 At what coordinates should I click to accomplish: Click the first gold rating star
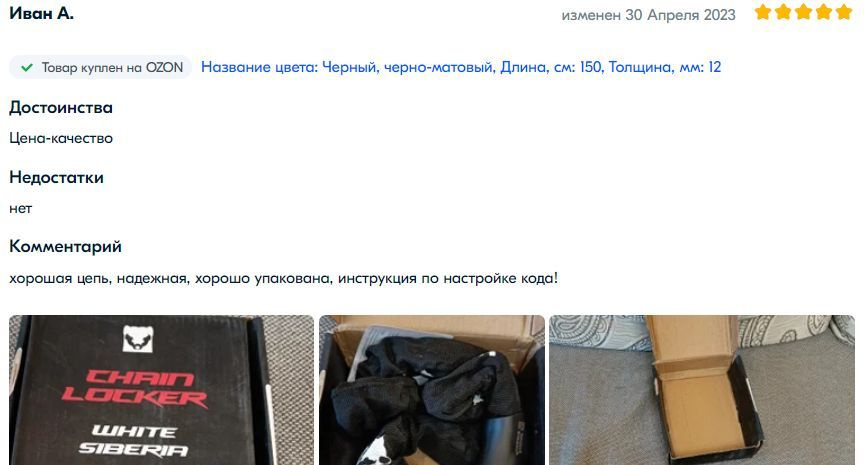(763, 12)
